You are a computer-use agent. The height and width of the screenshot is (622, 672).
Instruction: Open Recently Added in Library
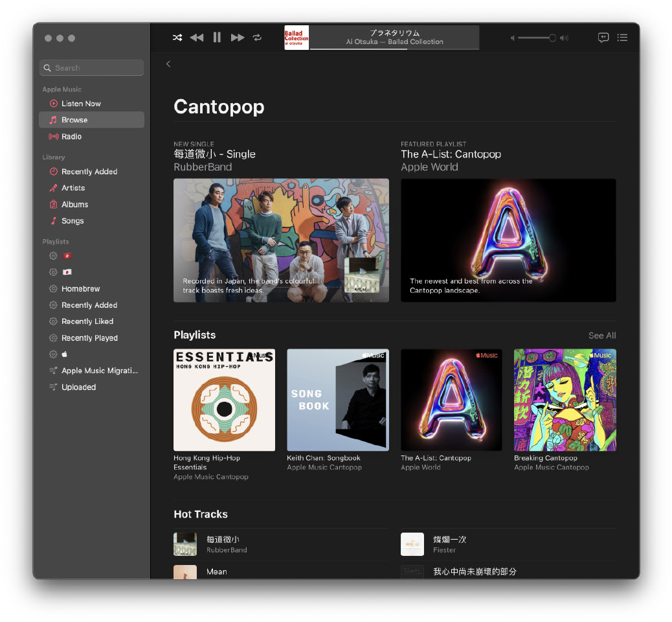(89, 172)
